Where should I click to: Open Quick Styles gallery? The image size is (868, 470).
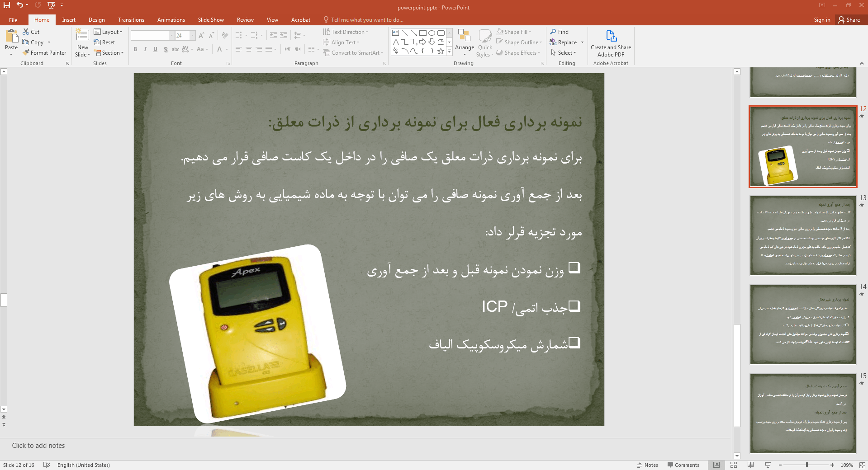(485, 43)
